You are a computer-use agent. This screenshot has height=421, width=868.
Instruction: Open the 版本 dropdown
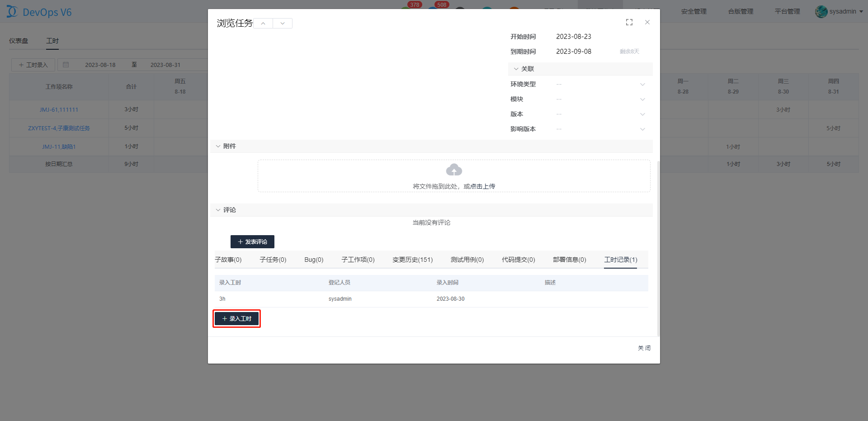click(642, 114)
